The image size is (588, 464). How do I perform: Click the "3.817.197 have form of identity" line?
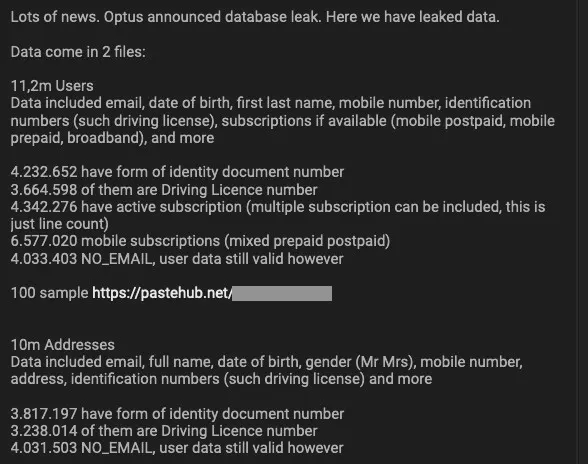177,414
